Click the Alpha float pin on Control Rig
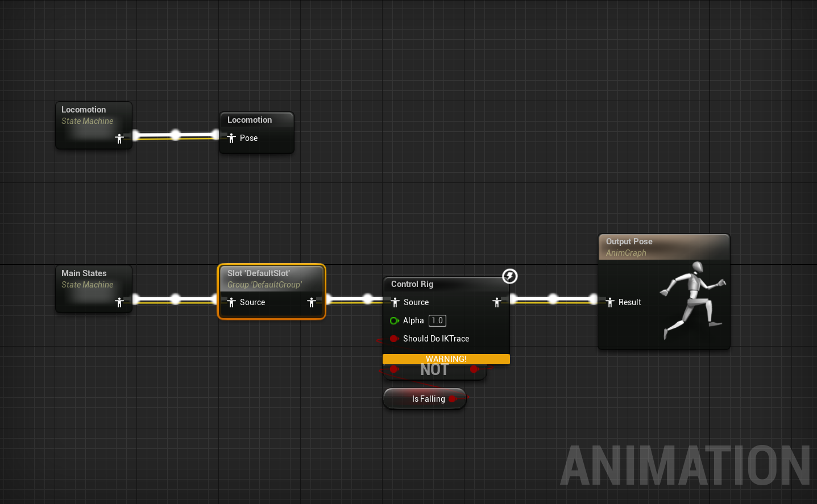817x504 pixels. 394,320
